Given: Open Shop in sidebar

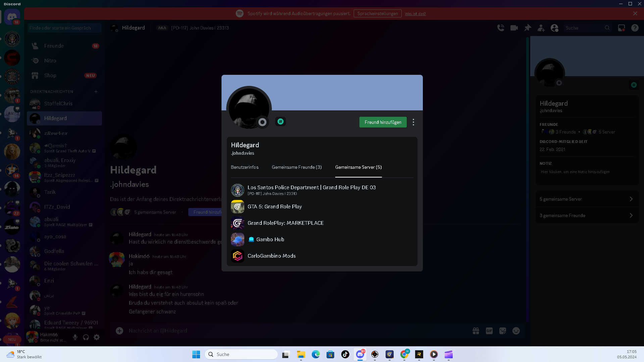Looking at the screenshot, I should point(64,75).
